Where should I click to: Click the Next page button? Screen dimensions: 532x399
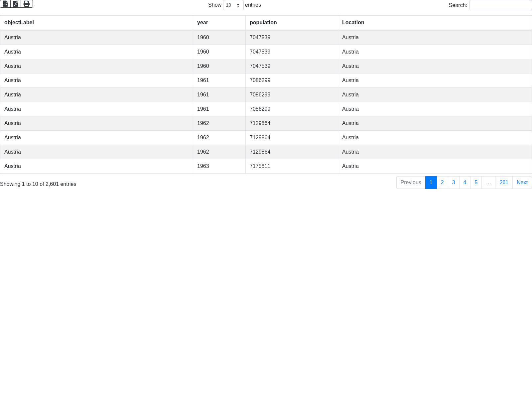pos(522,183)
